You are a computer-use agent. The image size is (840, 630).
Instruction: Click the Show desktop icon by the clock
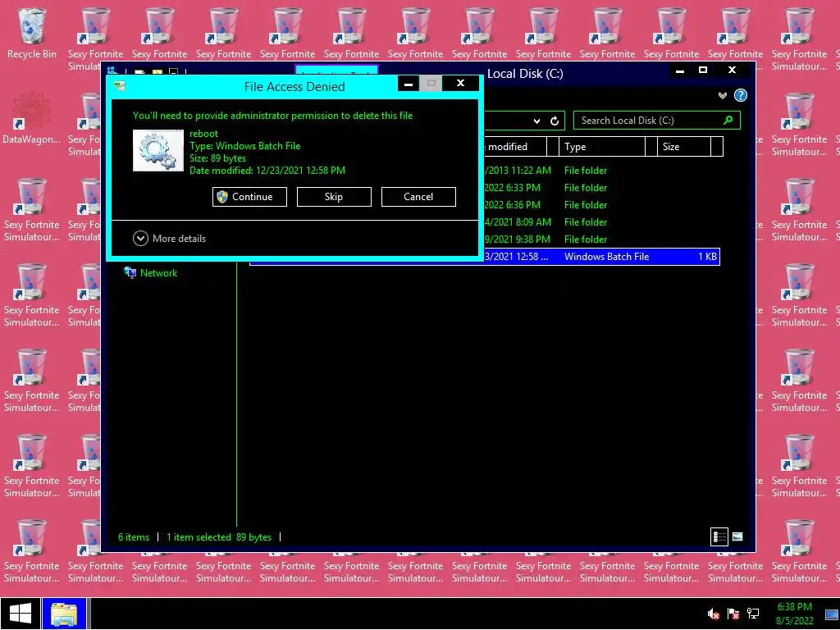832,614
